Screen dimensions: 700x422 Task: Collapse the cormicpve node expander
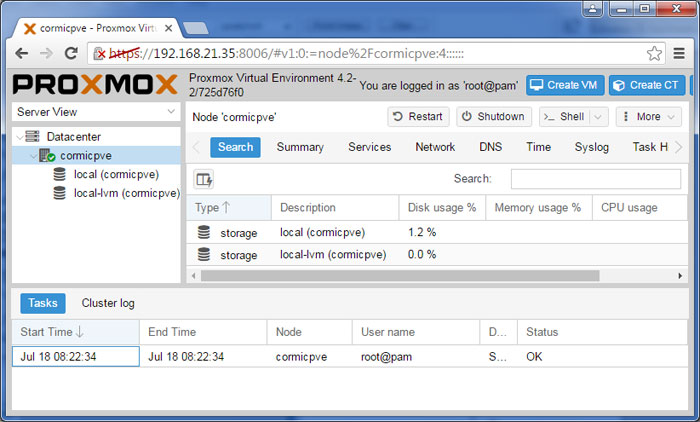coord(33,156)
